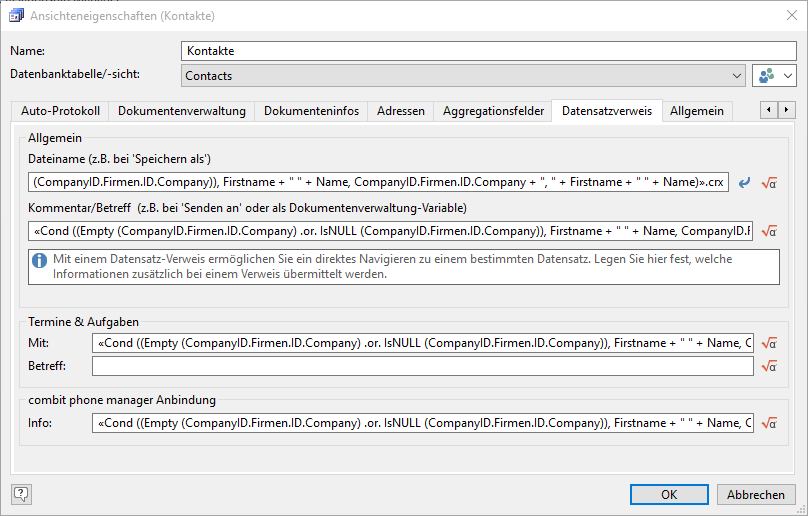Open formula editor for the Mit field
The width and height of the screenshot is (808, 516).
point(769,343)
